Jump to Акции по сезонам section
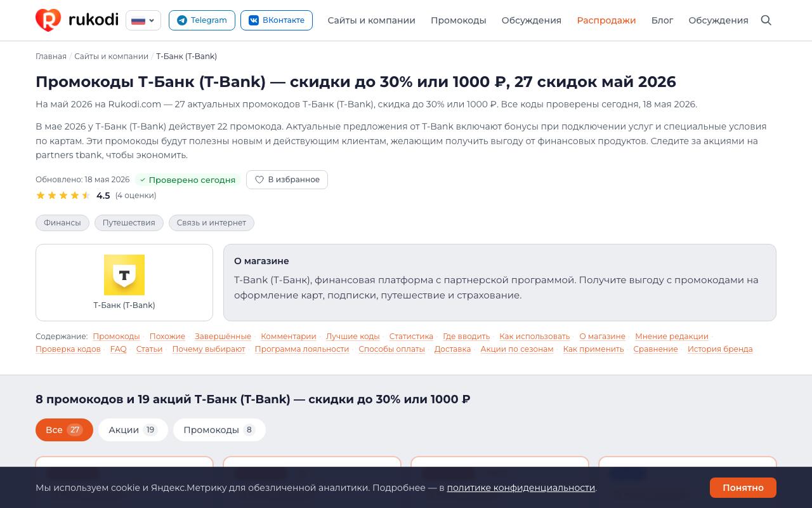Screen dimensions: 812x508 pos(517,349)
